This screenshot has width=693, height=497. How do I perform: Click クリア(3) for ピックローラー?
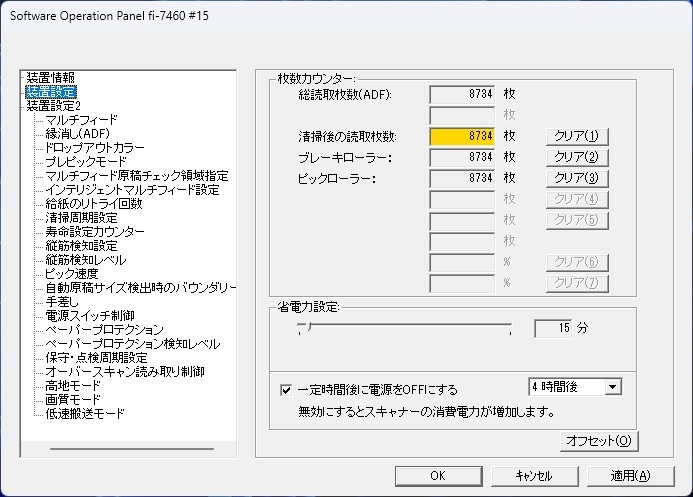click(x=575, y=178)
